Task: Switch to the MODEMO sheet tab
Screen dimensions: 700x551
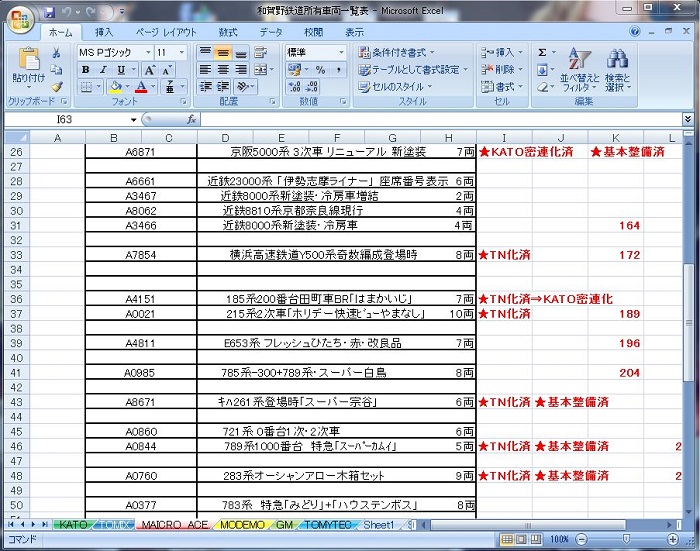Action: click(242, 525)
